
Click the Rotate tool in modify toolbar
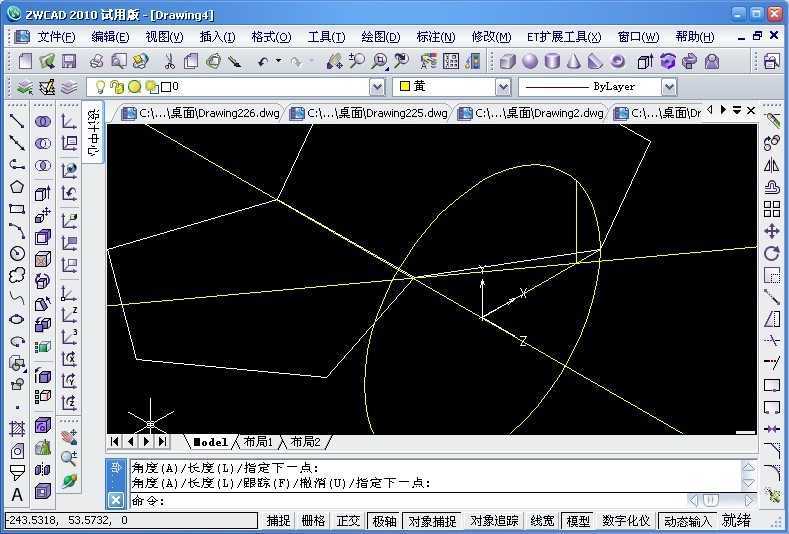(x=771, y=253)
